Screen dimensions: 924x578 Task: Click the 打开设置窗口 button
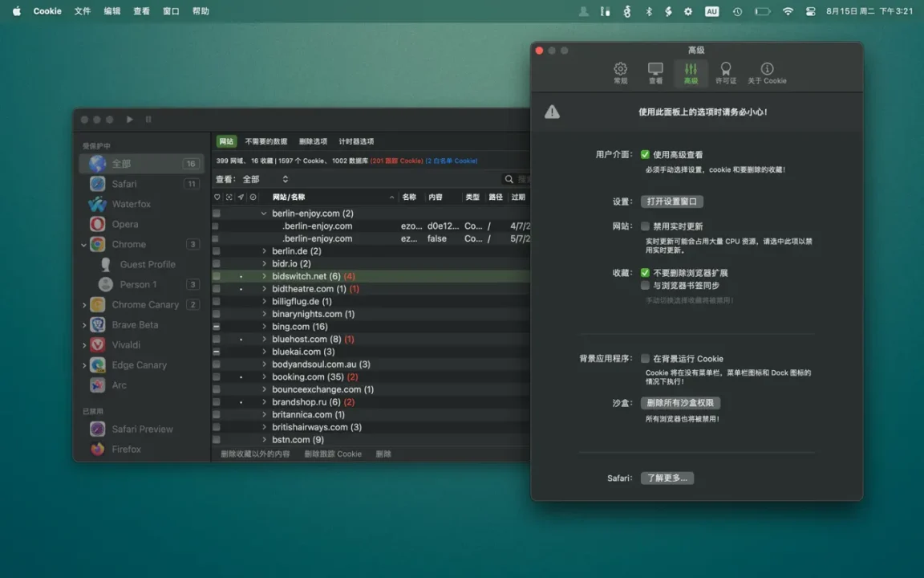pos(672,201)
